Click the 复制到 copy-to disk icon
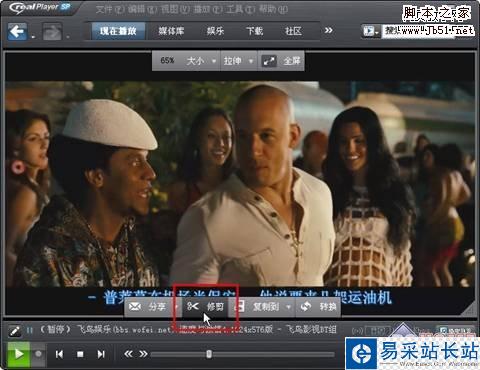 [239, 307]
